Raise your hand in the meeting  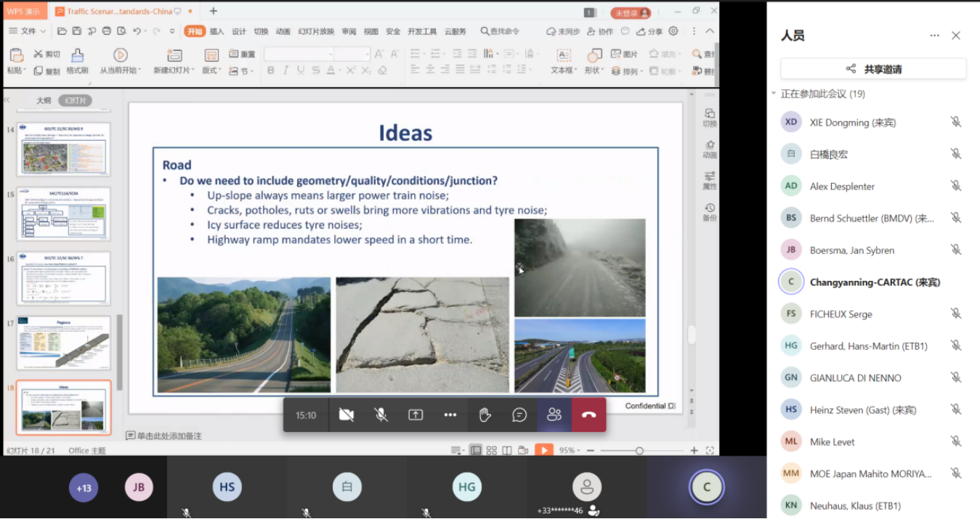tap(485, 415)
